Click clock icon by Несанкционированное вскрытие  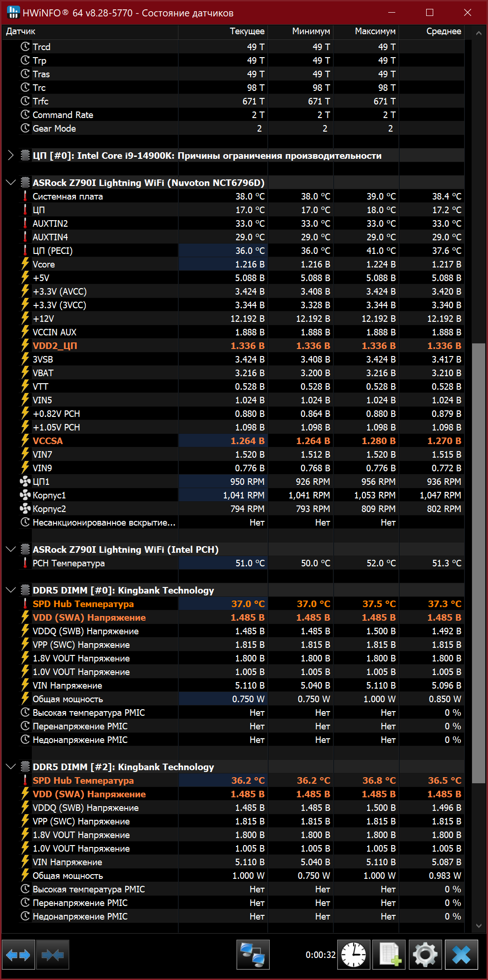pos(25,522)
